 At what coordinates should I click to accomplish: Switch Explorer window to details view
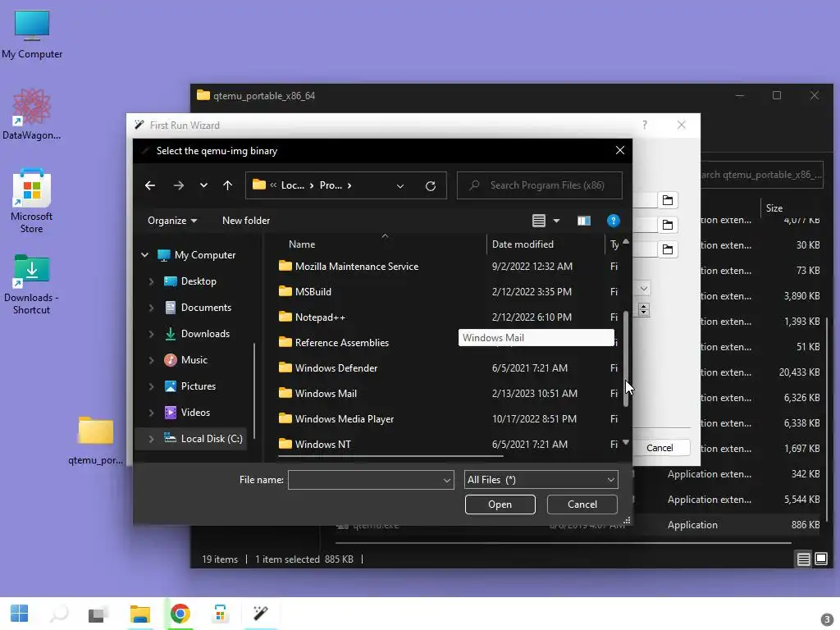pos(804,559)
